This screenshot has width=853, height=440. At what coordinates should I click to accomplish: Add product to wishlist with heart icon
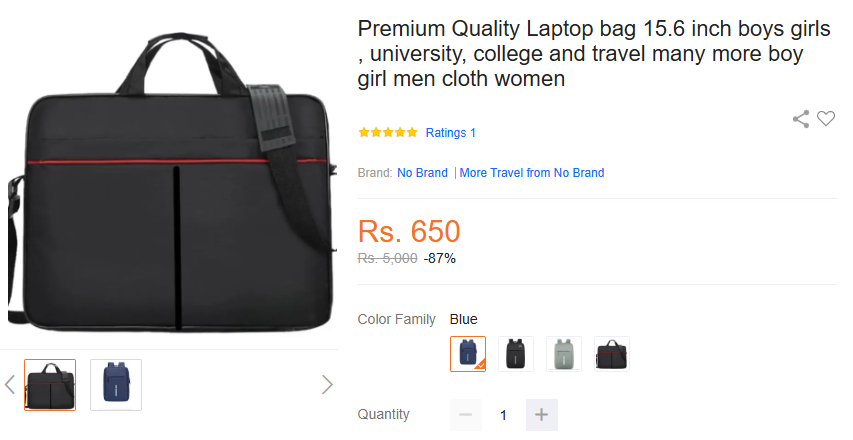click(826, 118)
